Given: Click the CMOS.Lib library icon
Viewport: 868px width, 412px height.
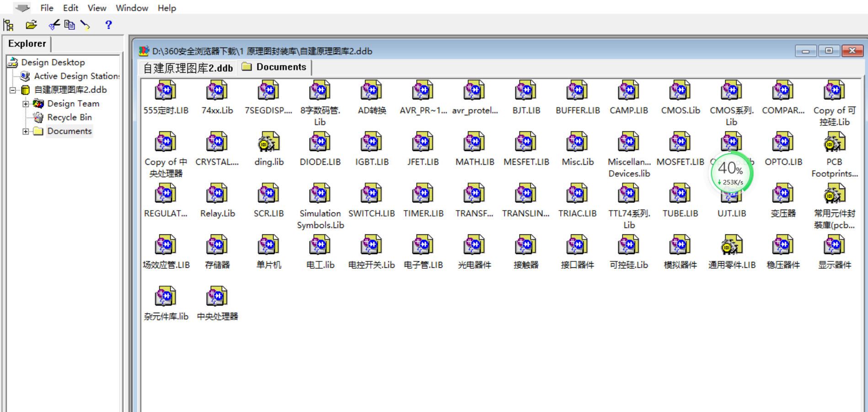Looking at the screenshot, I should coord(680,91).
